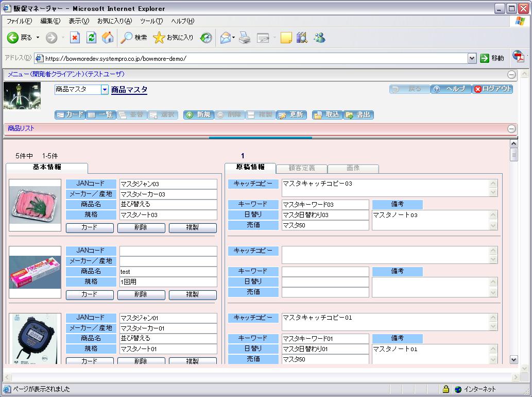This screenshot has height=397, width=532.
Task: Click the IE Stop icon
Action: (x=75, y=38)
